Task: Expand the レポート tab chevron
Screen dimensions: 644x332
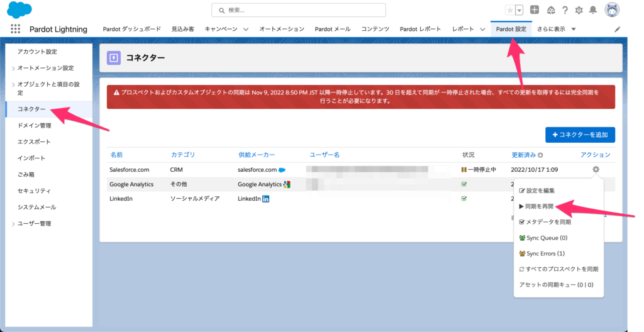Action: tap(482, 29)
